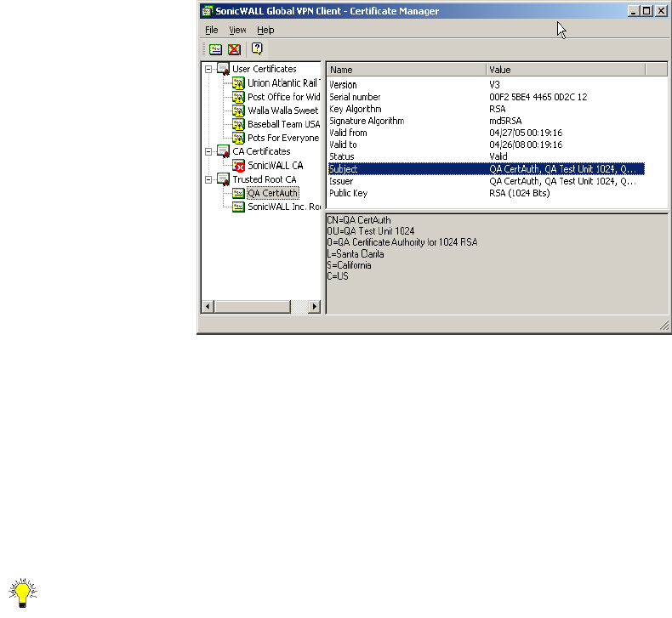This screenshot has width=672, height=618.
Task: Select Baseball Team USA certificate label
Action: pyautogui.click(x=284, y=124)
